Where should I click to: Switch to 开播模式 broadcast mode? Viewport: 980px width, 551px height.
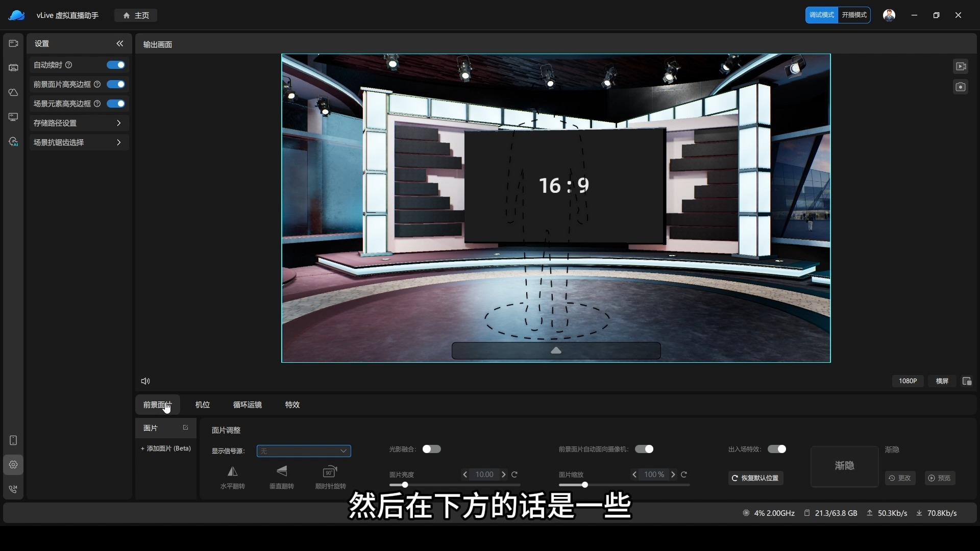(854, 15)
